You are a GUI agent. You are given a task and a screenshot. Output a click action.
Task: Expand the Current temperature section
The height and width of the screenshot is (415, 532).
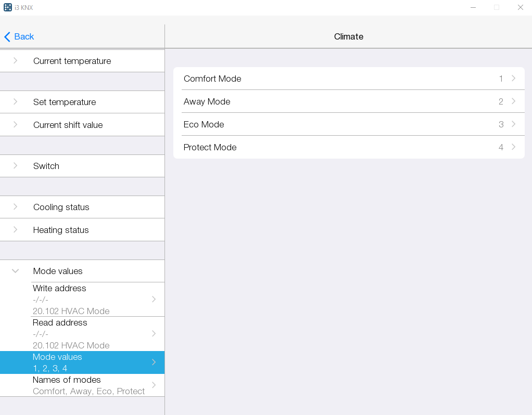[16, 61]
